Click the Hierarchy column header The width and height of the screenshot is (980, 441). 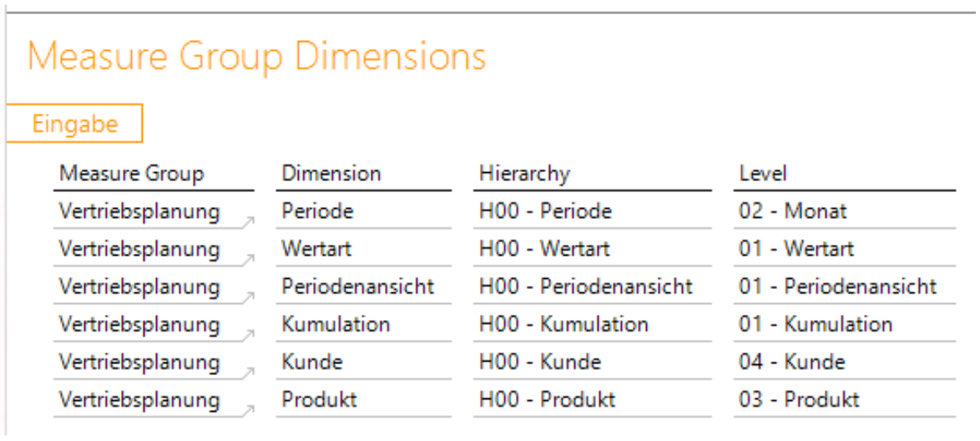tap(524, 174)
